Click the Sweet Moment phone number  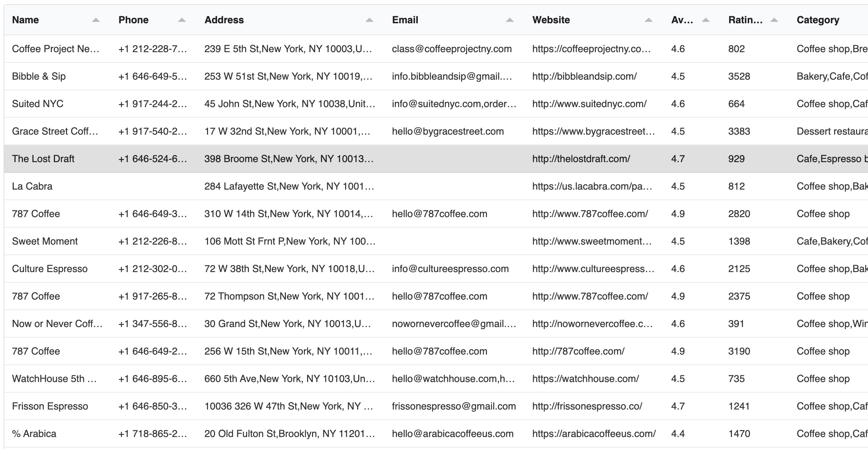(153, 241)
